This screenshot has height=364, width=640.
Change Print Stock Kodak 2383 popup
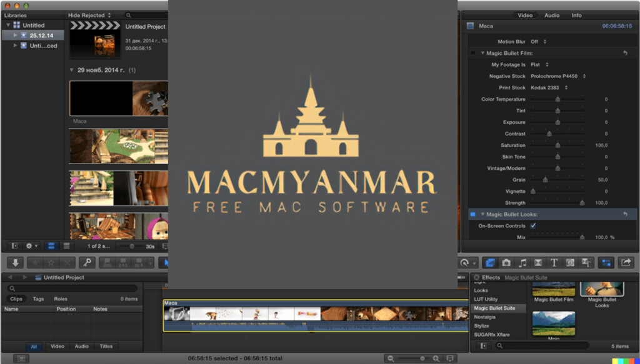[x=549, y=87]
